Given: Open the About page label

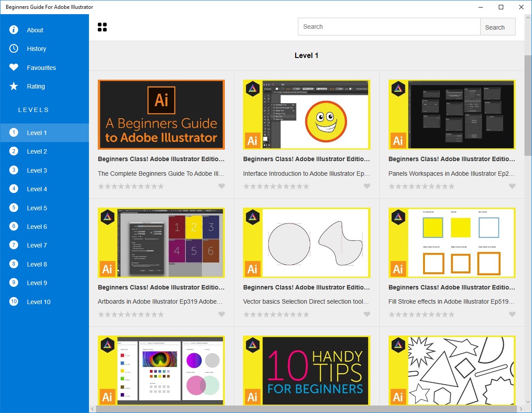Looking at the screenshot, I should tap(35, 30).
